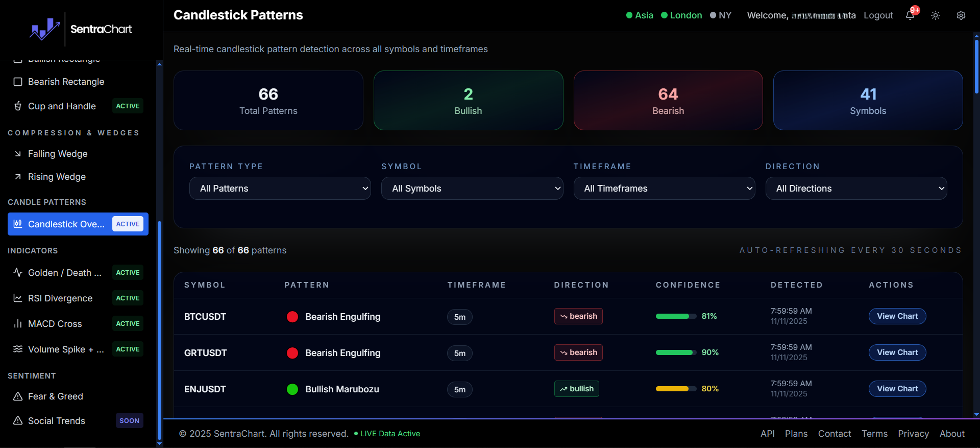View Chart for GRTUSDT
The width and height of the screenshot is (980, 448).
click(x=897, y=352)
